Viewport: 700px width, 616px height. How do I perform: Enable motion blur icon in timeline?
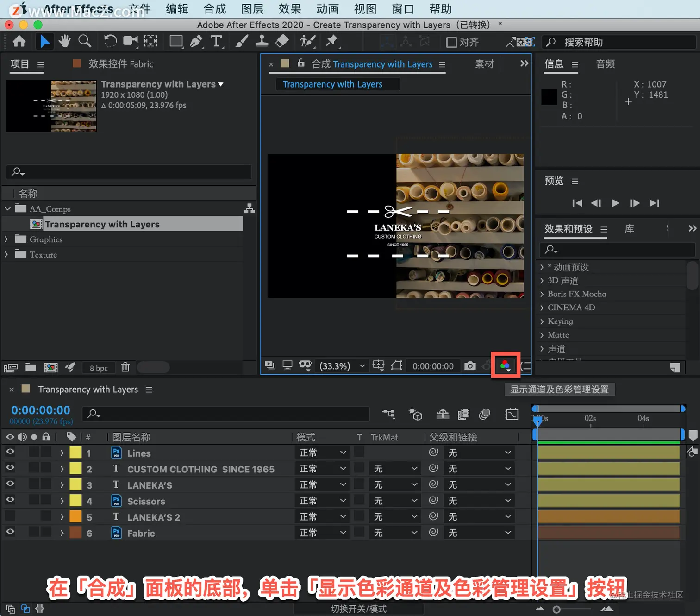485,414
